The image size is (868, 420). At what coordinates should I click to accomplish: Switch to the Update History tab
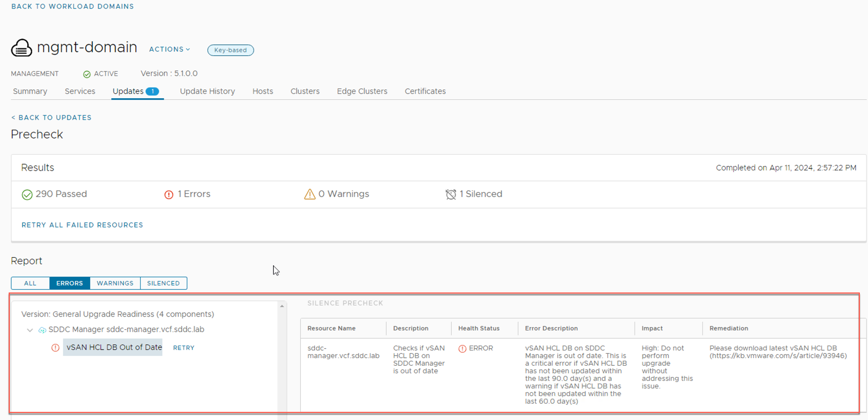click(x=207, y=91)
